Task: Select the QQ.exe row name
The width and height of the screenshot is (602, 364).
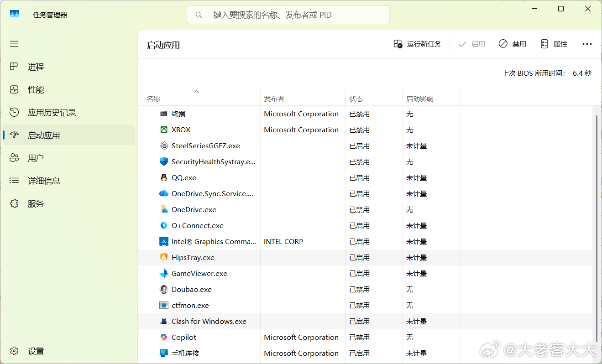Action: point(184,177)
